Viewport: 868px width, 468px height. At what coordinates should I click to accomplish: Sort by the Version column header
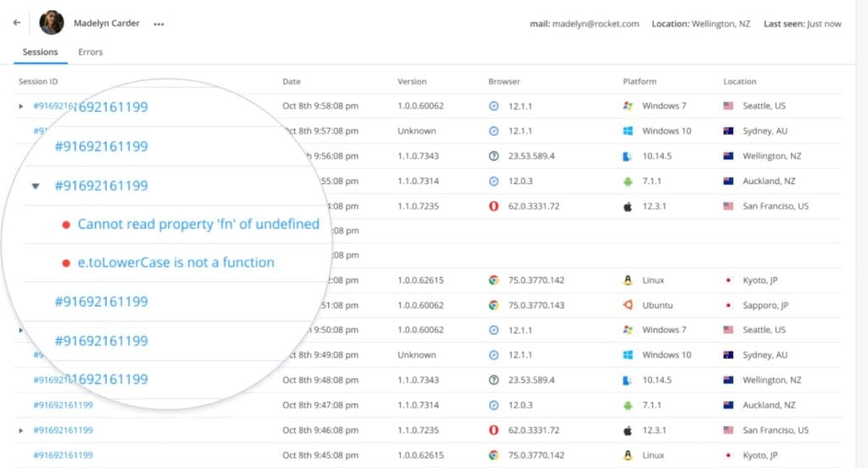[x=412, y=81]
